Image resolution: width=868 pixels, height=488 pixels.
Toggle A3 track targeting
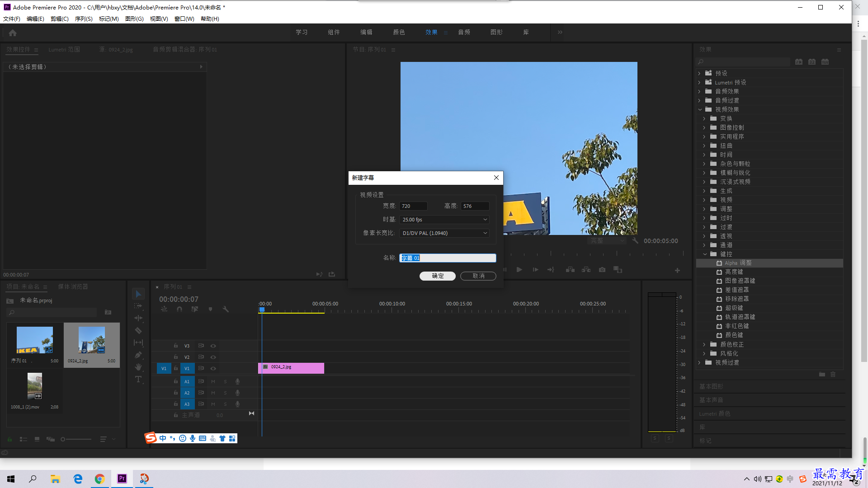(187, 404)
